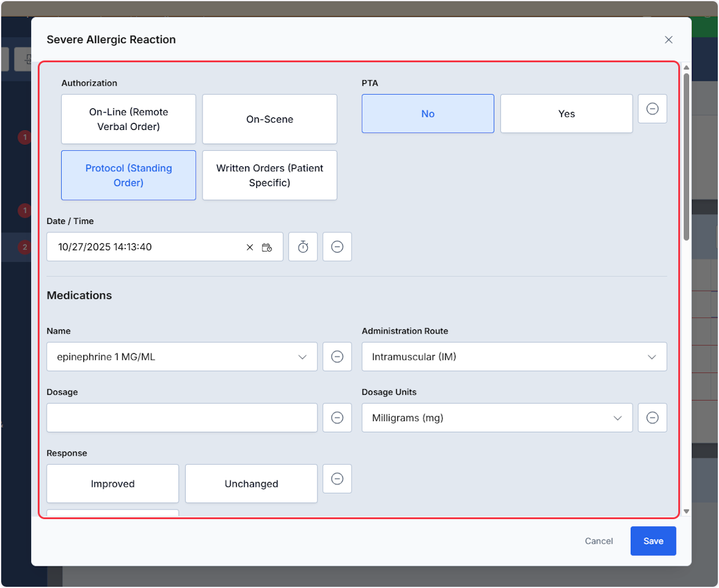Image resolution: width=719 pixels, height=588 pixels.
Task: Click the Date / Time input field
Action: pos(165,247)
